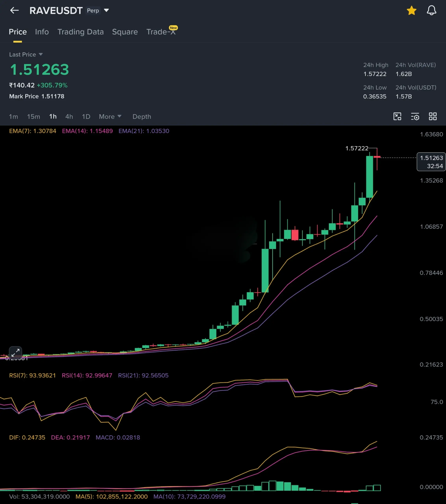Tap the back arrow icon
Image resolution: width=446 pixels, height=504 pixels.
14,10
